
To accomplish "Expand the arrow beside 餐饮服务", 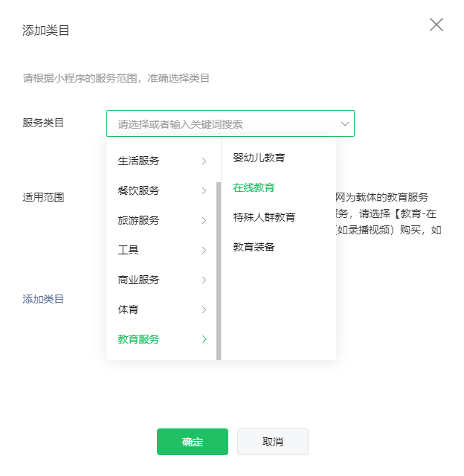I will pyautogui.click(x=204, y=190).
